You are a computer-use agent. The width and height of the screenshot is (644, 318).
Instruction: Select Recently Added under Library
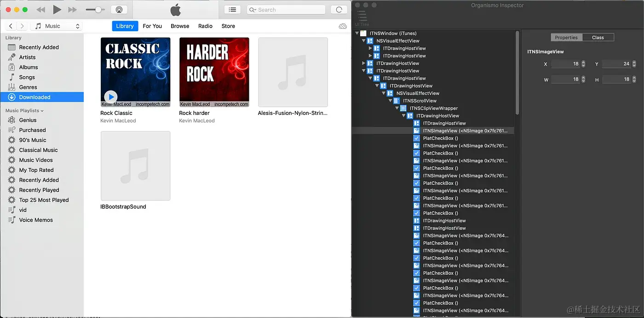[42, 47]
